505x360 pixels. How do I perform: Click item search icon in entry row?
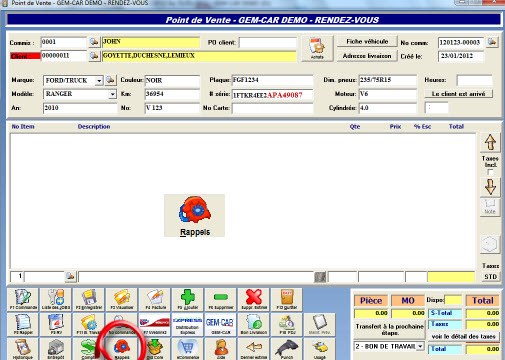pos(70,276)
